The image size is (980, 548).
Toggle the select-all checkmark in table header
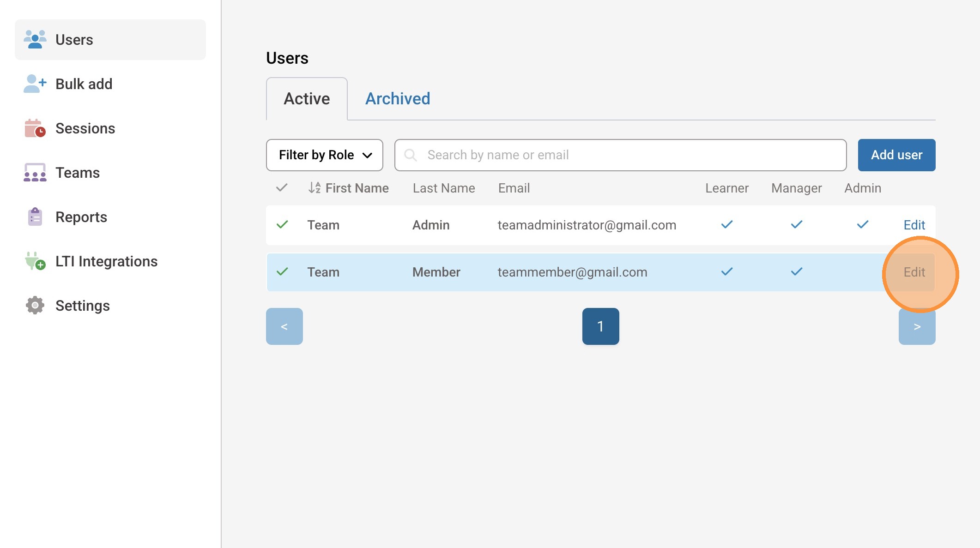coord(282,188)
